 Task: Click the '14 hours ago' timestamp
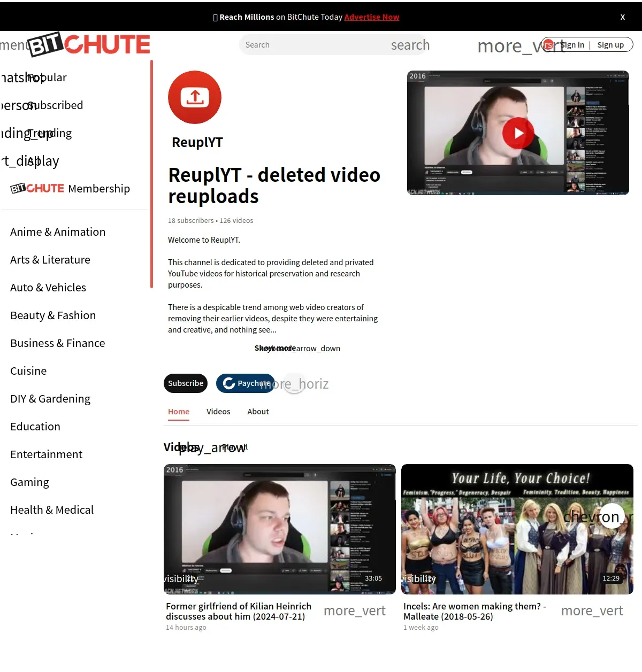pyautogui.click(x=186, y=628)
